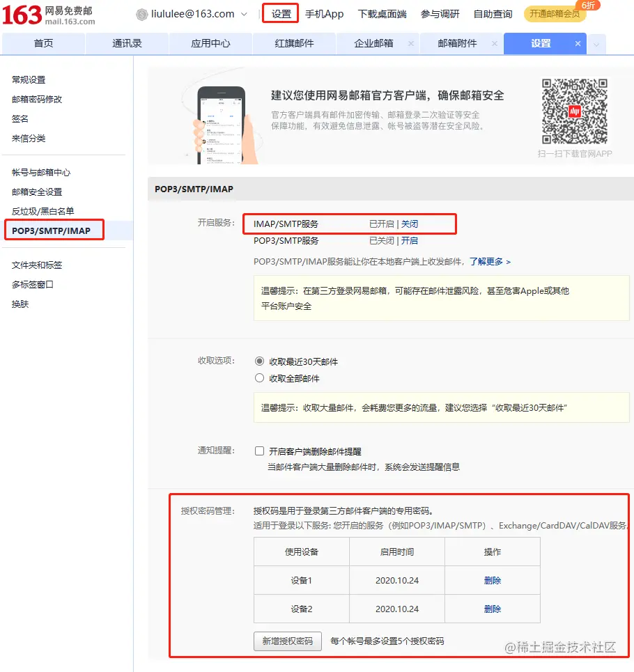Open the 首页 tab

[x=43, y=43]
